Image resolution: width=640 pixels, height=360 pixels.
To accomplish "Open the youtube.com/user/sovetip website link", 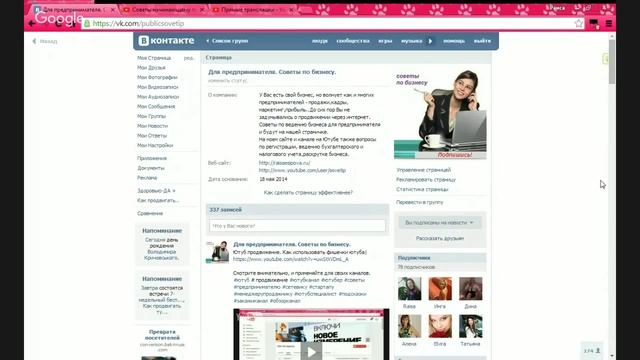I will point(302,170).
